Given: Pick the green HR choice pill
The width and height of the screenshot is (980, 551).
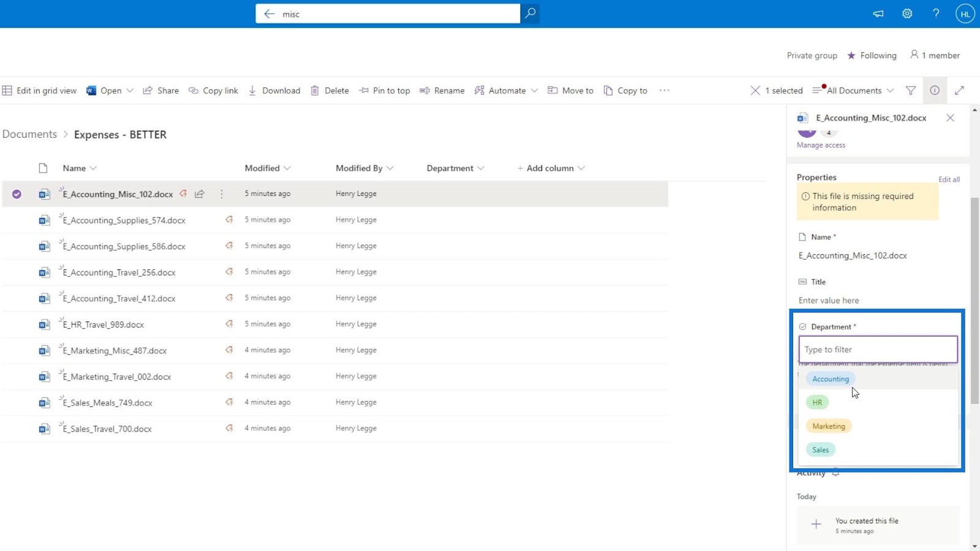Looking at the screenshot, I should tap(817, 402).
